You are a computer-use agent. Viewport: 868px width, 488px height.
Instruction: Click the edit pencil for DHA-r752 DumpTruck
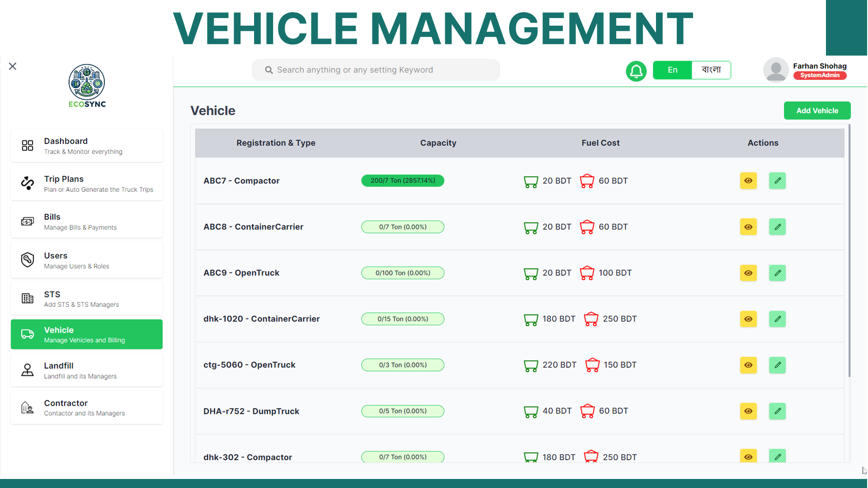pyautogui.click(x=777, y=411)
